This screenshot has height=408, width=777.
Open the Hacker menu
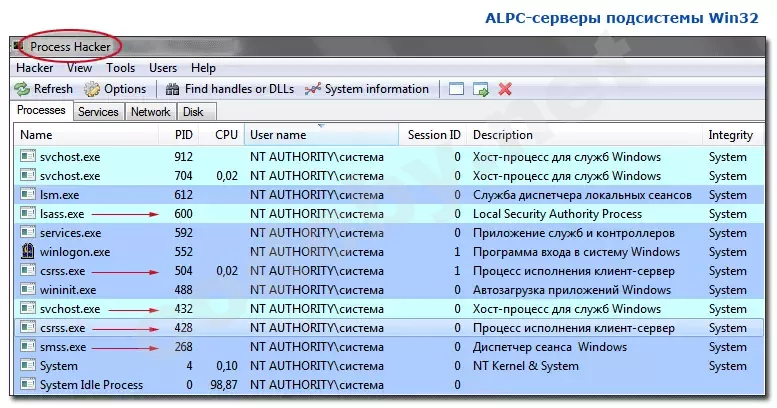[x=35, y=68]
